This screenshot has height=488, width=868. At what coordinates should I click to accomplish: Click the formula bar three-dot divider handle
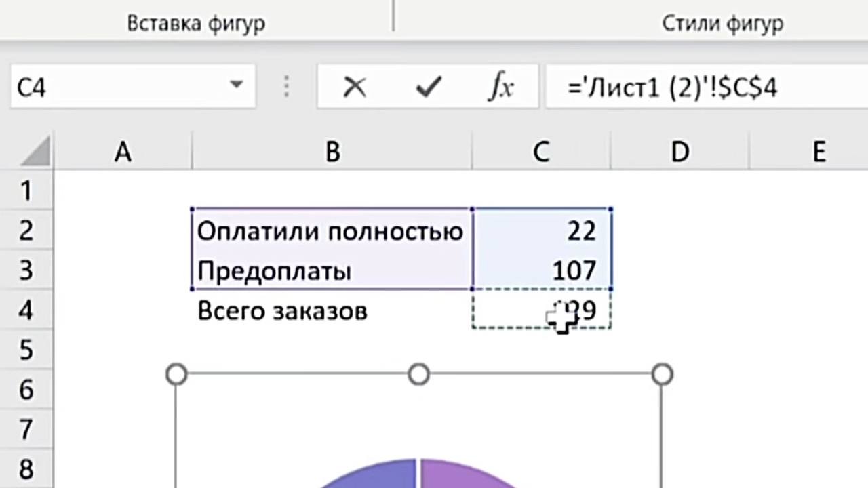286,86
